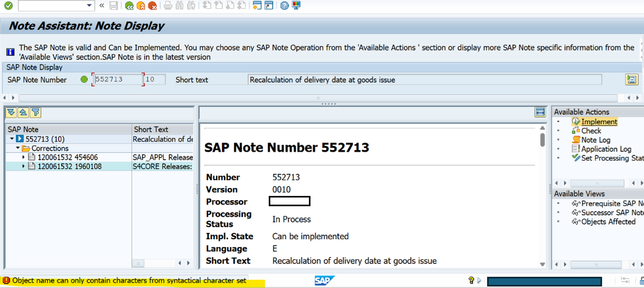644x288 pixels.
Task: Click the Short Text column header in tree
Action: click(163, 129)
